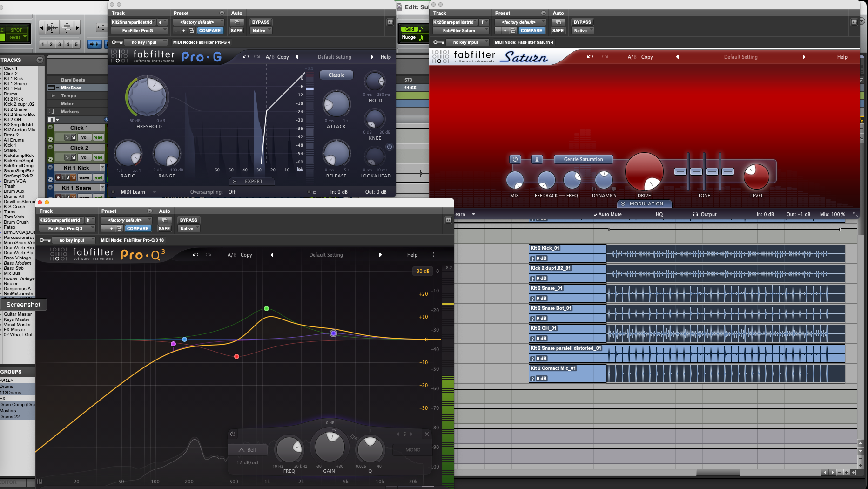Viewport: 868px width, 489px height.
Task: Click the Pro-G plug-in settings copy icon
Action: (191, 31)
